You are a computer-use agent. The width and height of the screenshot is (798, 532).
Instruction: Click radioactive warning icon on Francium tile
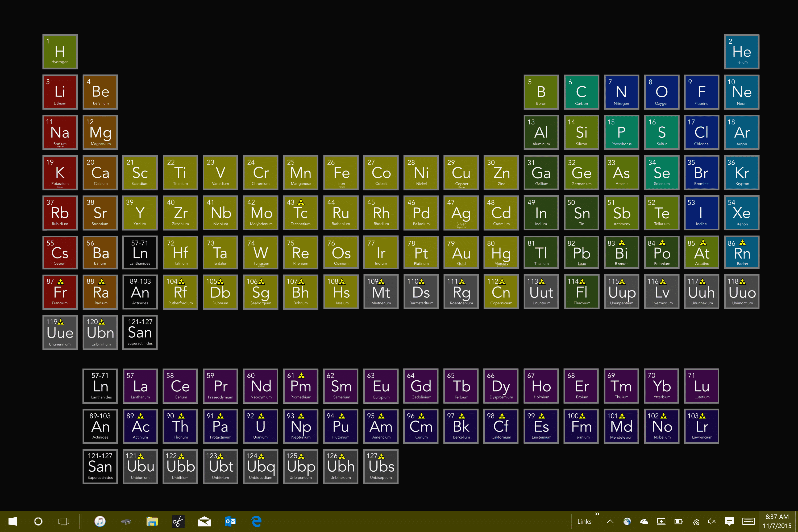pos(61,281)
